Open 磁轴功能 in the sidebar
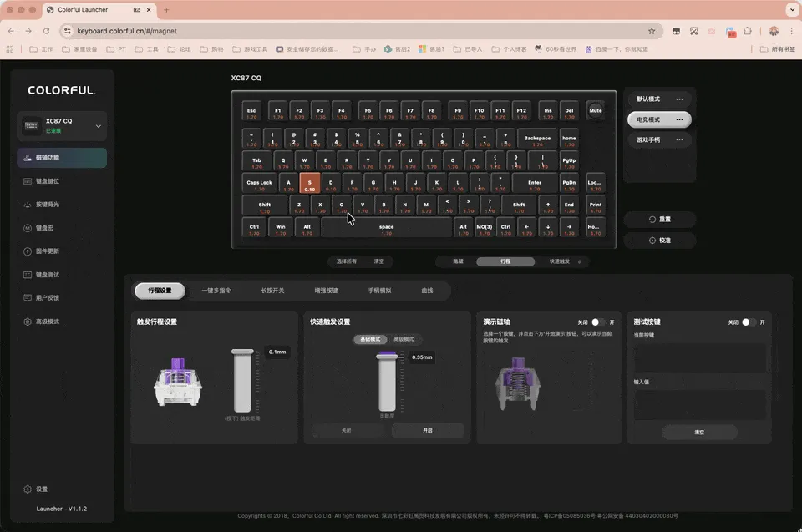The width and height of the screenshot is (802, 532). click(62, 158)
